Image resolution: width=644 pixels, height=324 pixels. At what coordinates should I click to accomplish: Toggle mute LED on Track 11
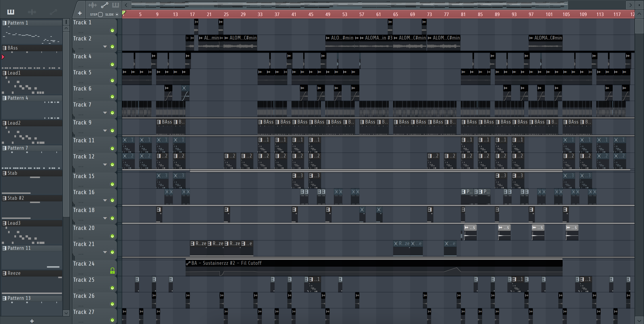112,148
